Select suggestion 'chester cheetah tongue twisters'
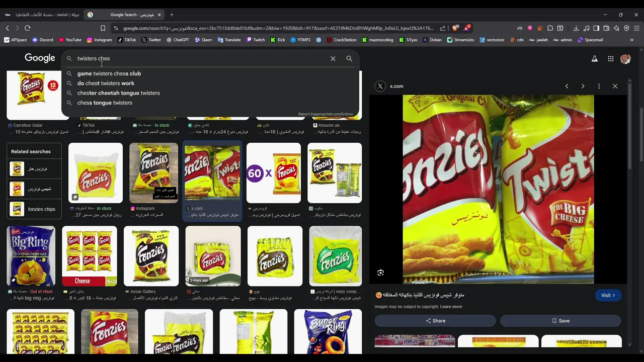The image size is (644, 362). click(211, 93)
